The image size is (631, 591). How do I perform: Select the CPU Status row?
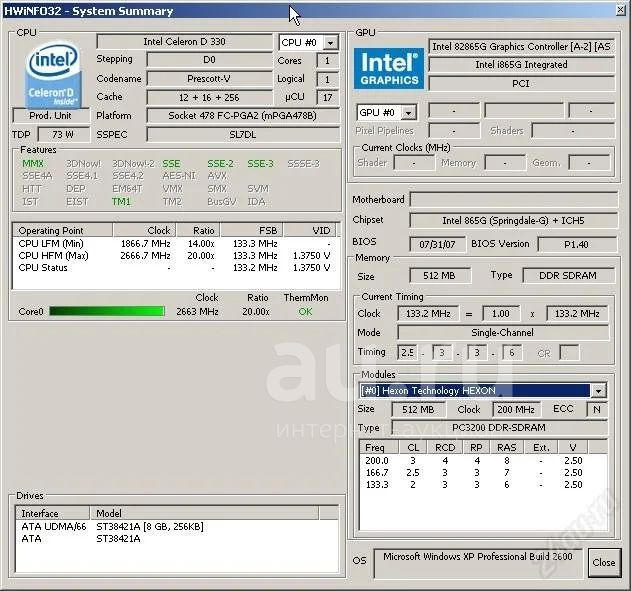pyautogui.click(x=175, y=268)
